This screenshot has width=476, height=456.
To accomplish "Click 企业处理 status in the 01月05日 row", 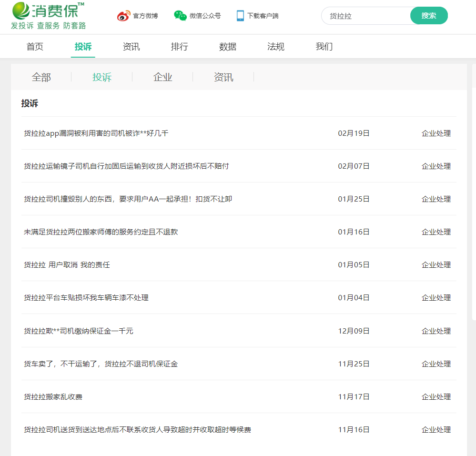I will coord(436,265).
